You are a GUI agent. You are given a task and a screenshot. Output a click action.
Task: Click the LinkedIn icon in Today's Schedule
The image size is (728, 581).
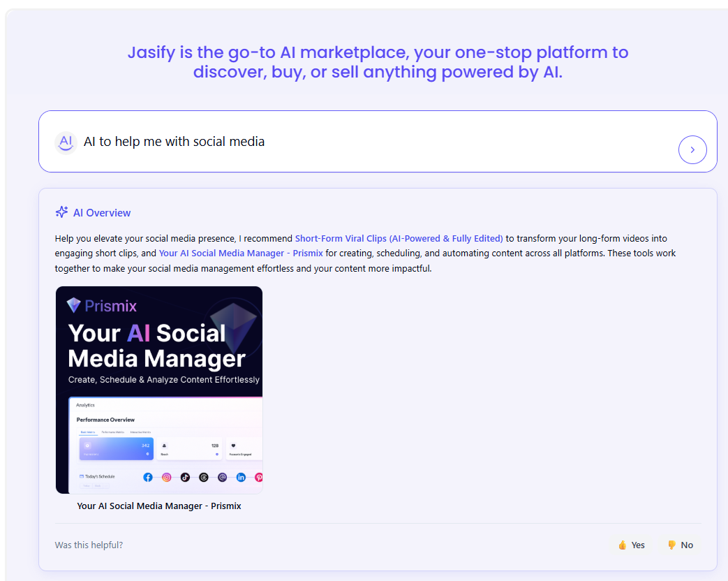241,477
